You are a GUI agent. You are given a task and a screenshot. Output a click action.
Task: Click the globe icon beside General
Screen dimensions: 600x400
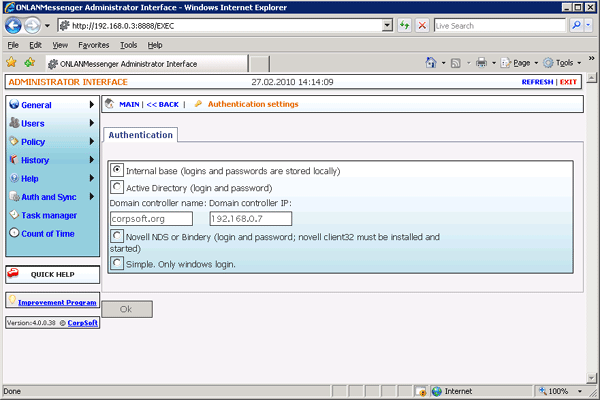pyautogui.click(x=14, y=104)
